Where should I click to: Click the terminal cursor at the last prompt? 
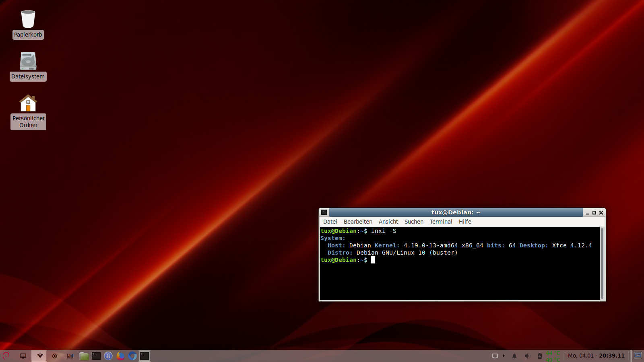[373, 260]
